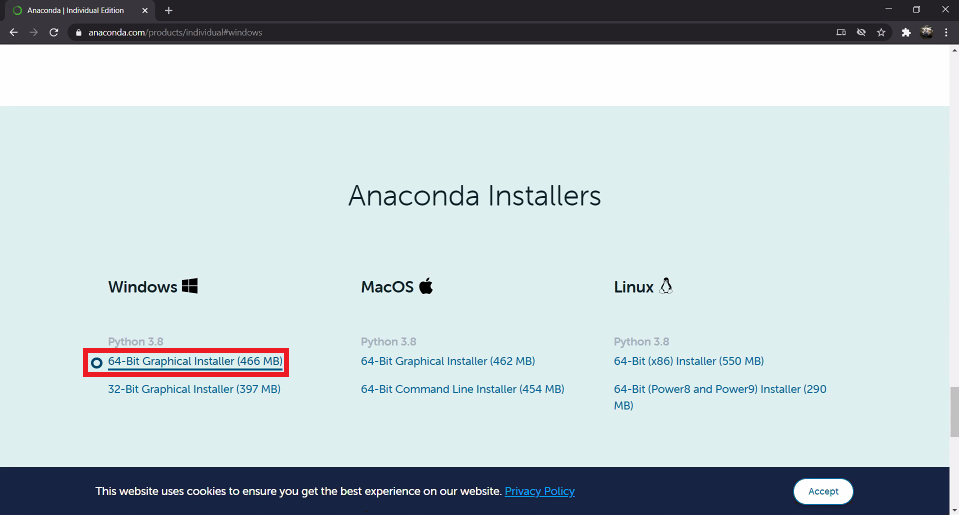Image resolution: width=959 pixels, height=515 pixels.
Task: Click the browser forward arrow
Action: (34, 32)
